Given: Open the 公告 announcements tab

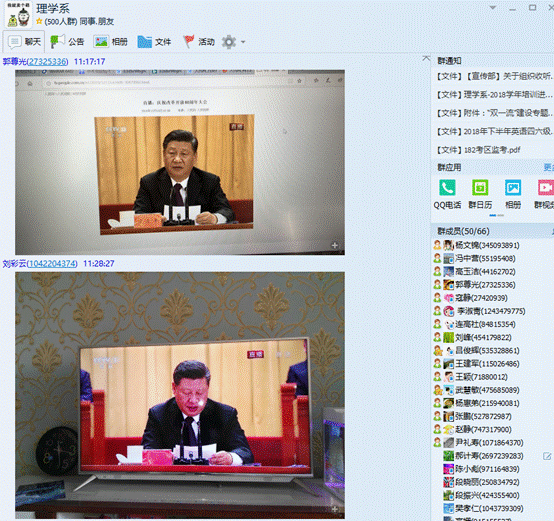Looking at the screenshot, I should (x=67, y=42).
